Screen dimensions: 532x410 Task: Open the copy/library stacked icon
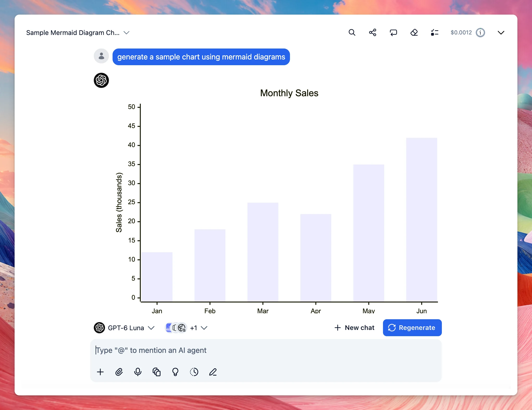pos(157,372)
